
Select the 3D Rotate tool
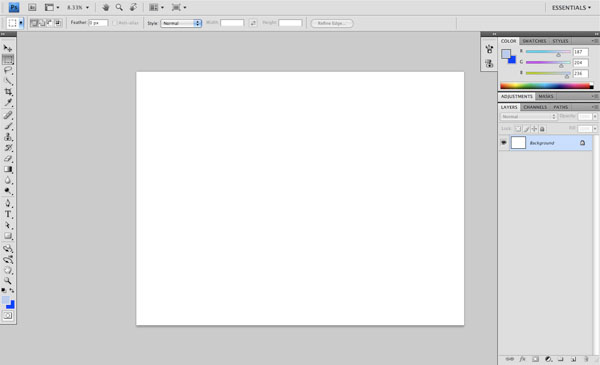[8, 249]
